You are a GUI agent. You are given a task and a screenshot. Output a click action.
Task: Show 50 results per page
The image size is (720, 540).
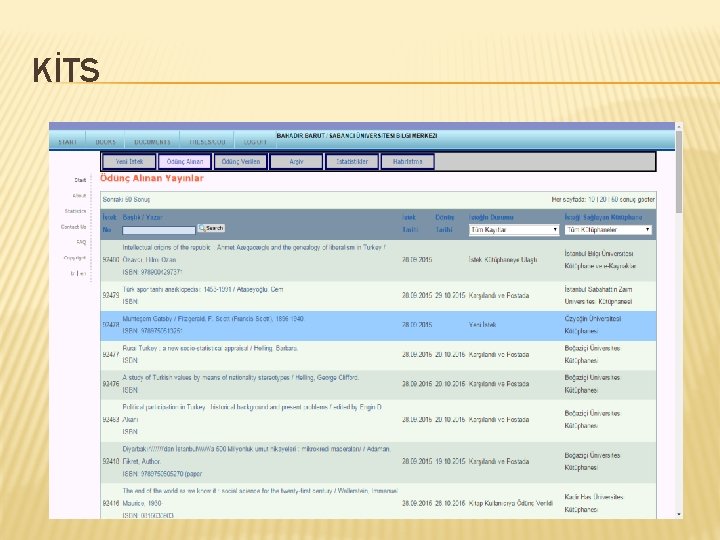click(x=614, y=200)
